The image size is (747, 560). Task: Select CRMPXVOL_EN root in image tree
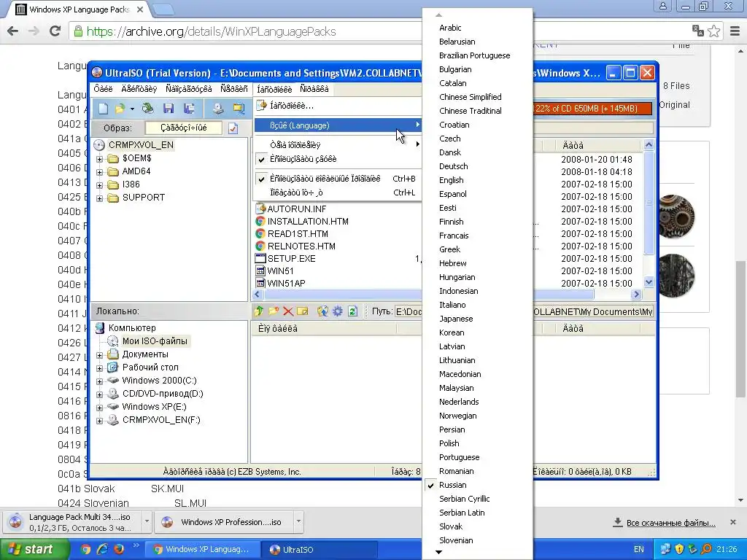pos(141,145)
